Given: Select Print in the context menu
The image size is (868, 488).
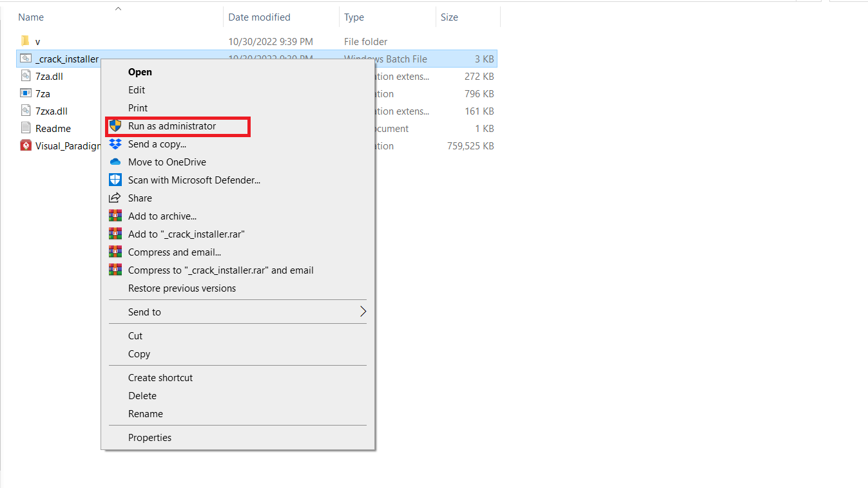Looking at the screenshot, I should click(x=238, y=108).
